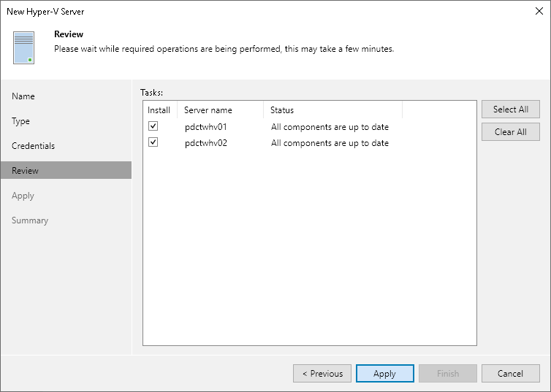The width and height of the screenshot is (551, 392).
Task: Click the Select All button
Action: (511, 109)
